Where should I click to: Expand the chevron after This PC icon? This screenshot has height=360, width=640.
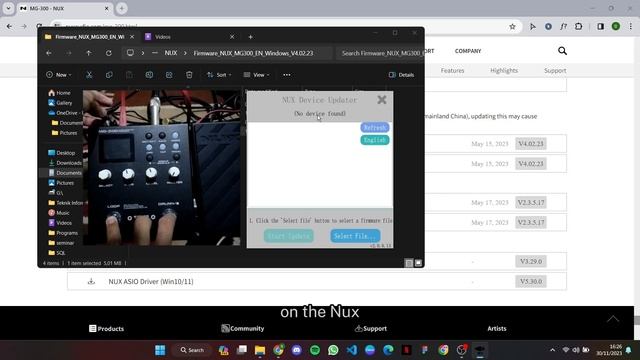143,53
